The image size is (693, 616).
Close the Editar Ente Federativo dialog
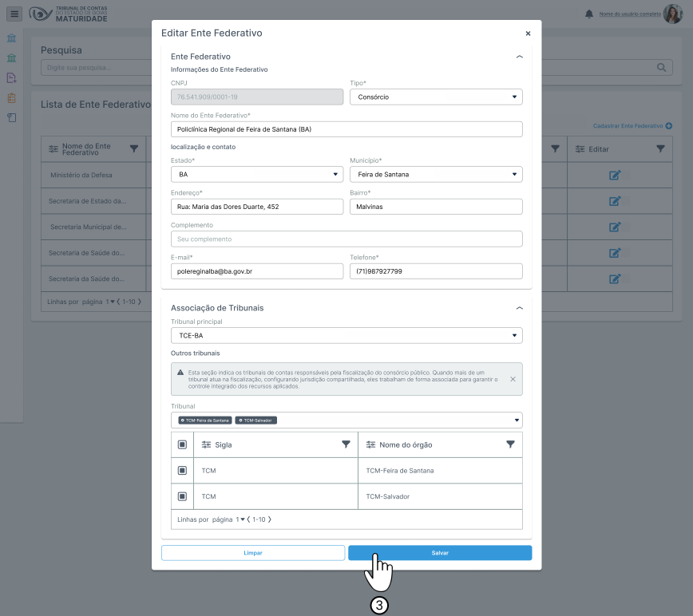point(528,34)
